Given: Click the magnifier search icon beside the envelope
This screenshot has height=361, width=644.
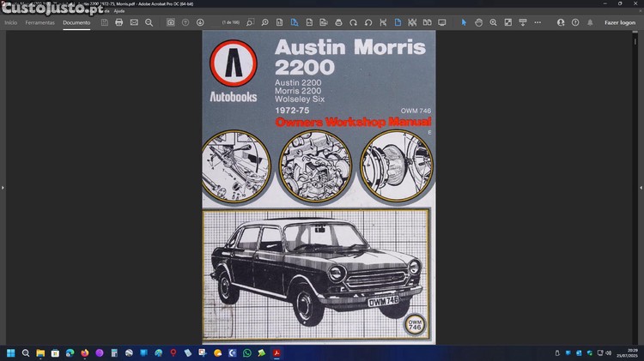Looking at the screenshot, I should click(x=149, y=22).
